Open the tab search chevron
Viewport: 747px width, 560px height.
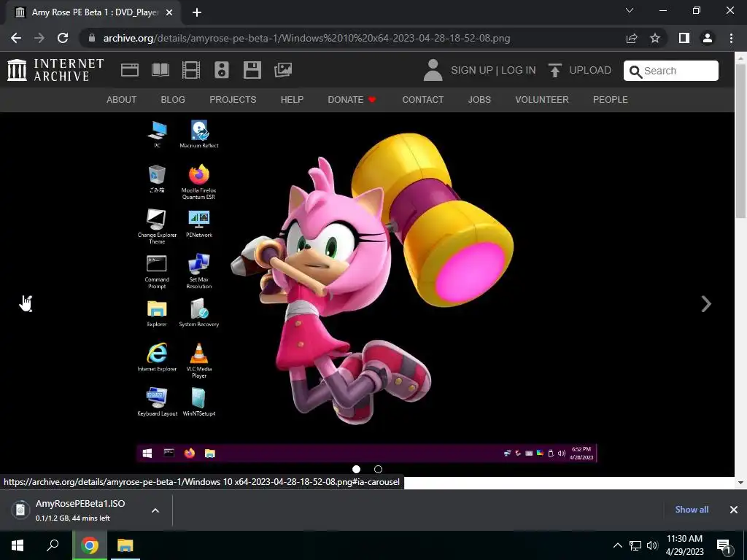tap(630, 10)
